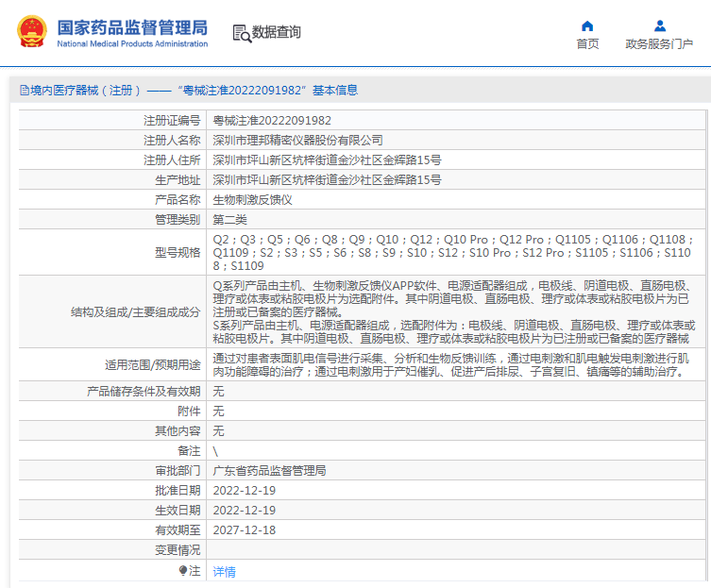Click the 变更情况 row label
The image size is (711, 588).
point(178,550)
